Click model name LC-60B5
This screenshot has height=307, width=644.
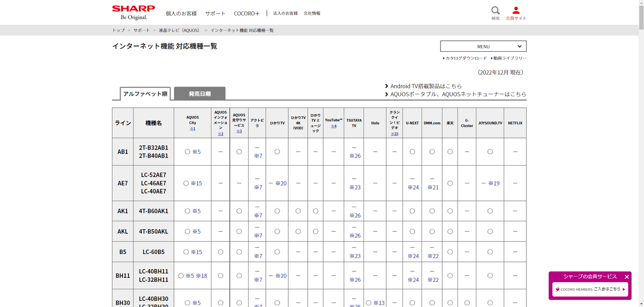(x=153, y=252)
